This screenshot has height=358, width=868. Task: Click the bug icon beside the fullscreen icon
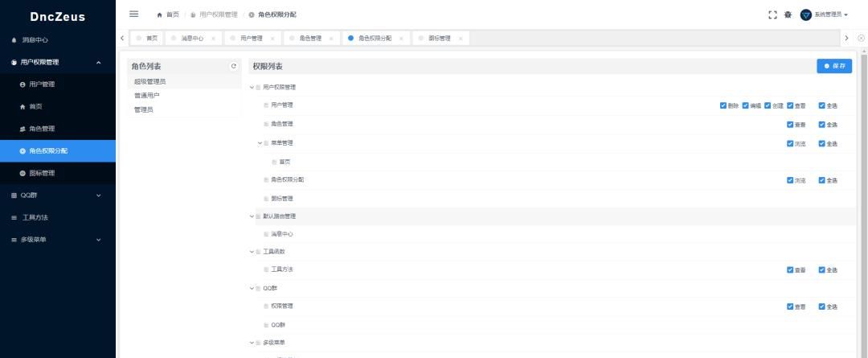788,15
